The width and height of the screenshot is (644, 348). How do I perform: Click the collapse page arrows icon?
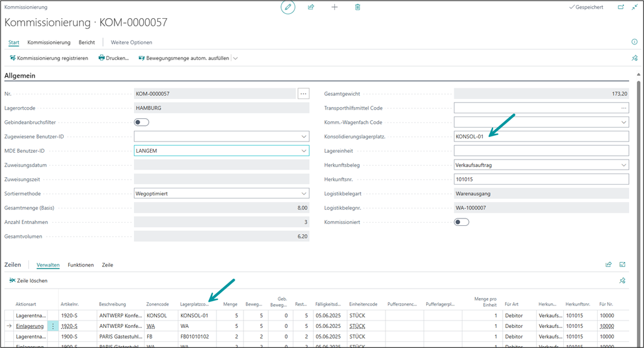pos(635,7)
